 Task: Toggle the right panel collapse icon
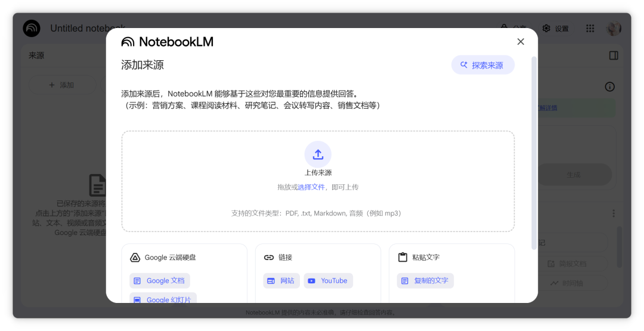point(614,55)
